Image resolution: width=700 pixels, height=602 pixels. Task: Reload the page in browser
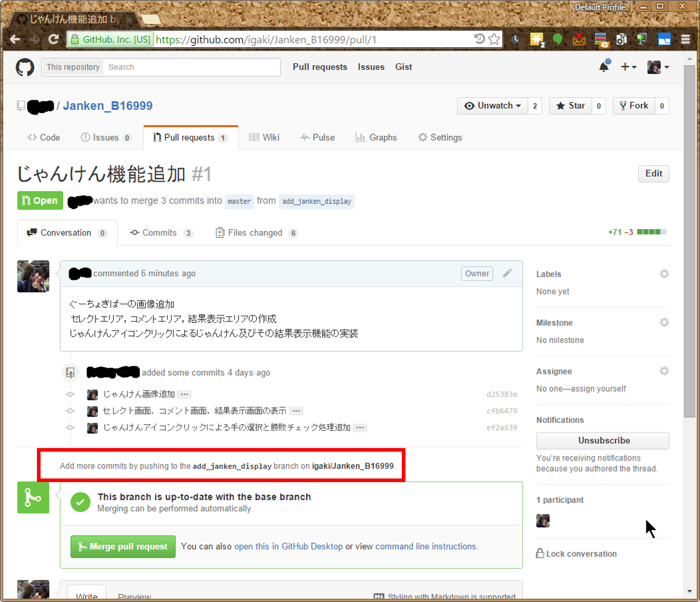point(53,40)
